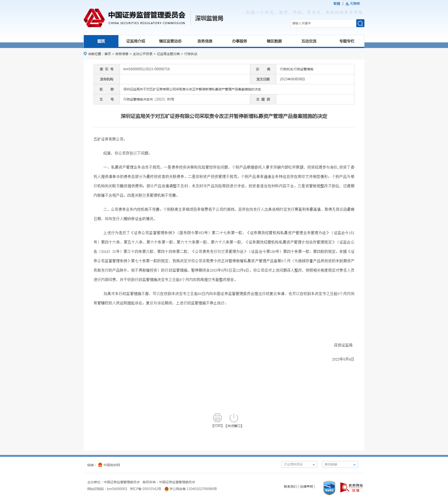The image size is (448, 502).
Task: Open the 中国政府网 link
Action: point(111,465)
